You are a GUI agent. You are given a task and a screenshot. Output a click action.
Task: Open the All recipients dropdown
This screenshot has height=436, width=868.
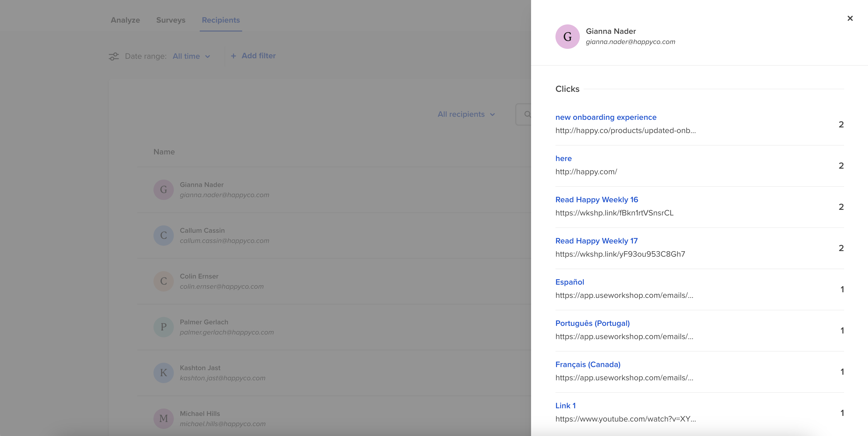(466, 114)
